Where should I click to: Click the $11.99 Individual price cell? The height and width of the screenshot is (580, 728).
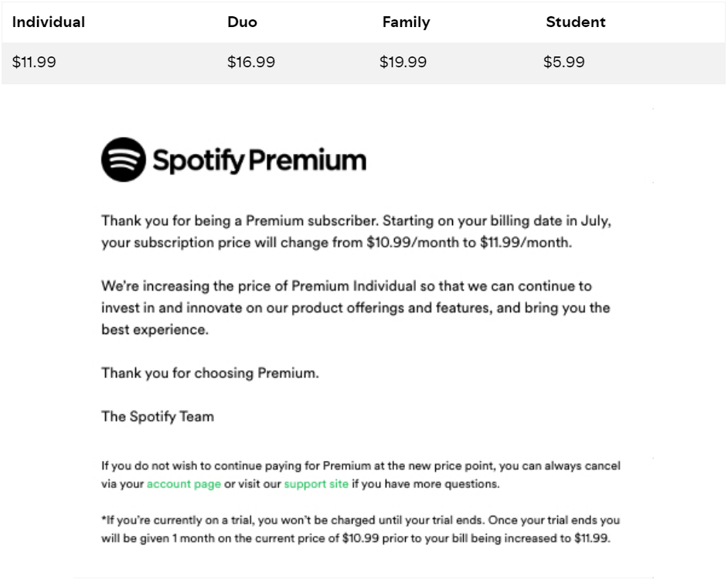click(34, 62)
